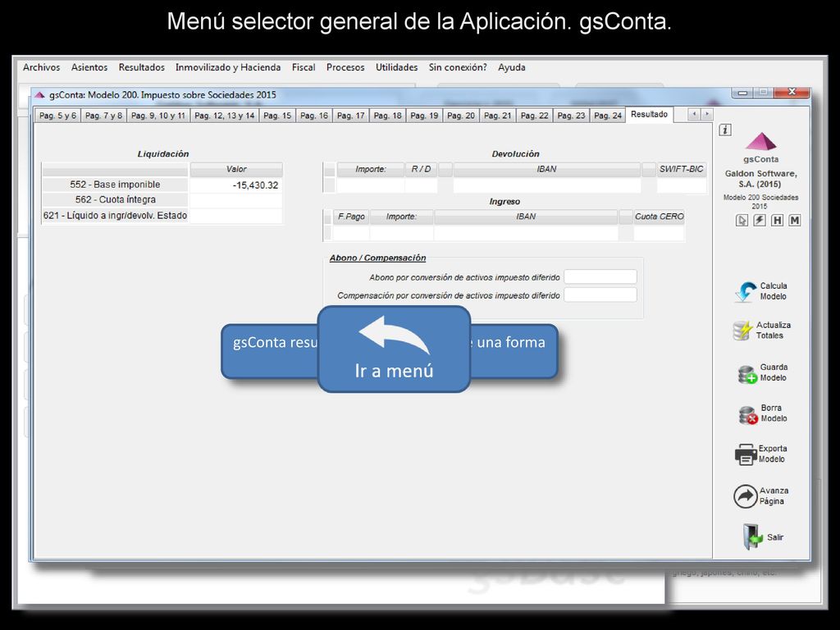Viewport: 840px width, 630px height.
Task: Switch to tab Pag. 21
Action: point(498,116)
